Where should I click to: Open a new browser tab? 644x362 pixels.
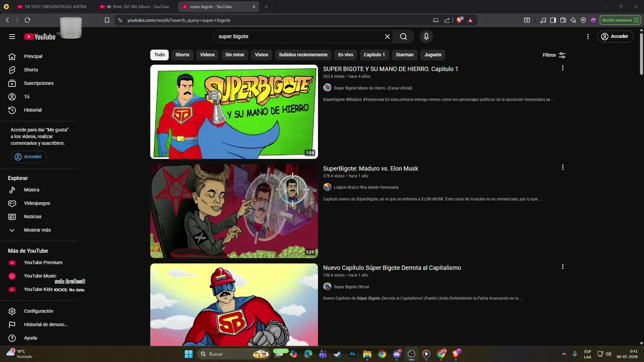tap(266, 7)
